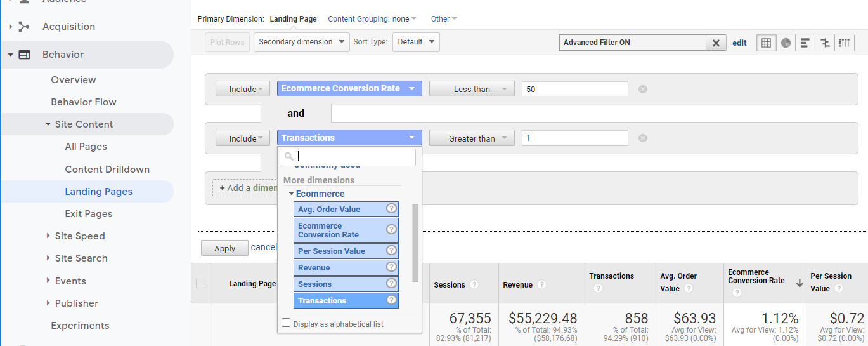Remove the Ecommerce Conversion Rate filter row
Viewport: 868px width, 346px height.
642,90
